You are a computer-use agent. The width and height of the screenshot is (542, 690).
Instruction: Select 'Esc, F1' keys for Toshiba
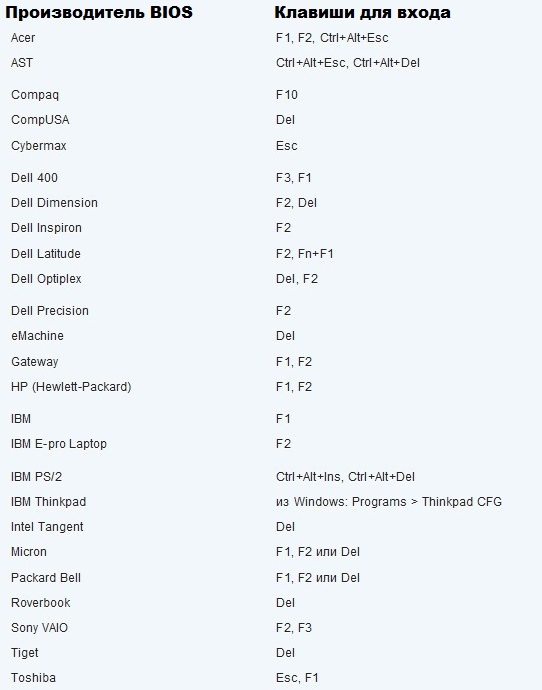(297, 678)
